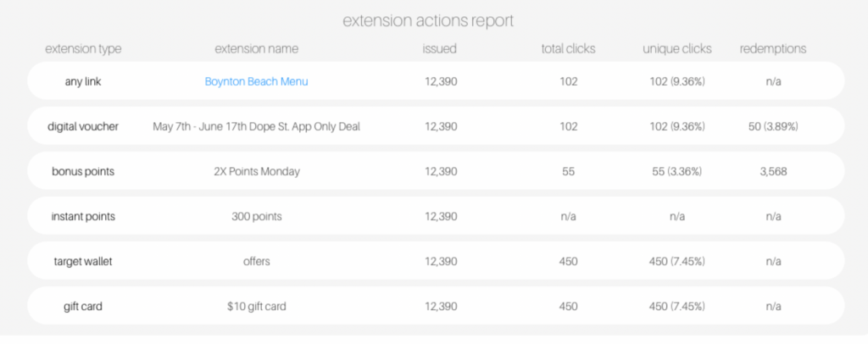Click the 300 points extension name

[x=256, y=216]
